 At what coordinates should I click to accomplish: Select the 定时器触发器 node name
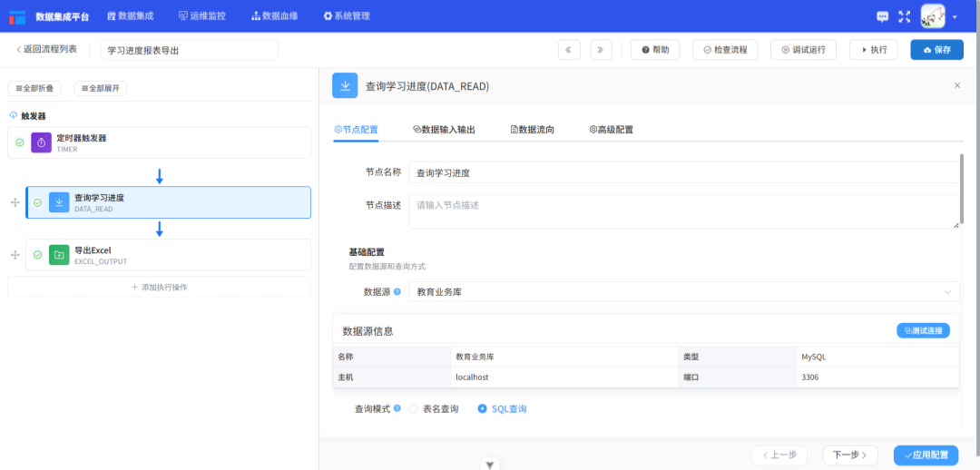82,138
